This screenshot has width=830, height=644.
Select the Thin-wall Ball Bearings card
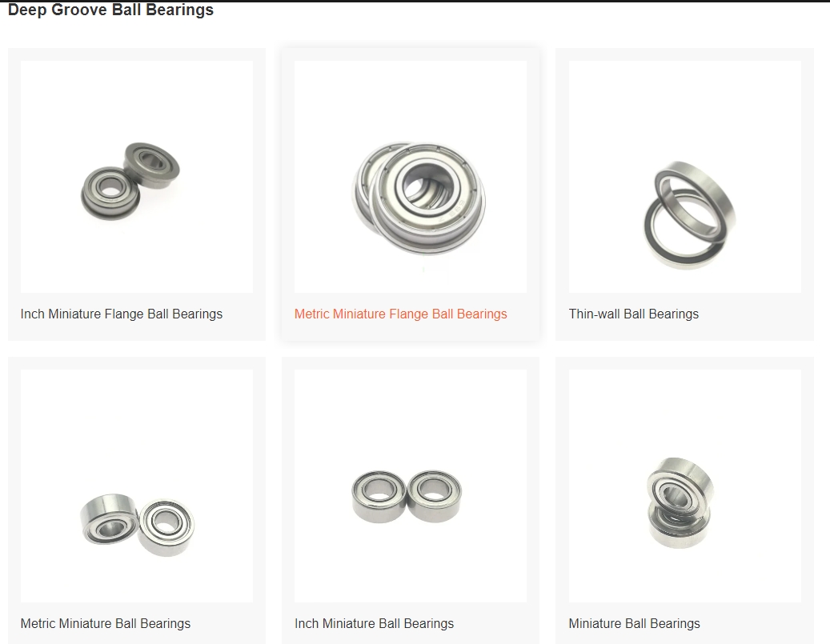(x=684, y=194)
